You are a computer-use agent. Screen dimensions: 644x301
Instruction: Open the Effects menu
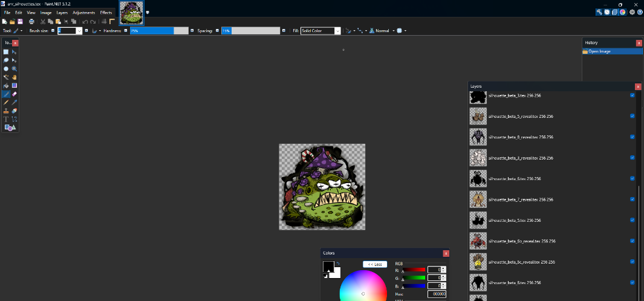pyautogui.click(x=106, y=13)
